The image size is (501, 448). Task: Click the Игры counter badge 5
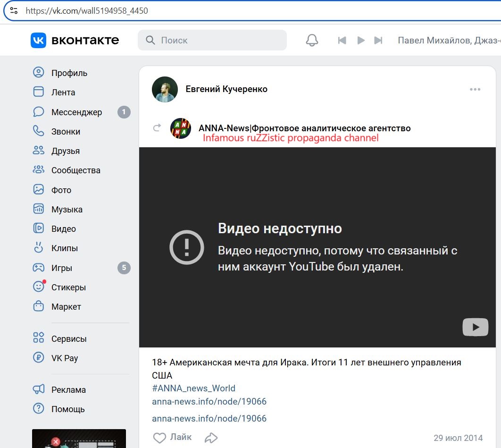tap(124, 268)
